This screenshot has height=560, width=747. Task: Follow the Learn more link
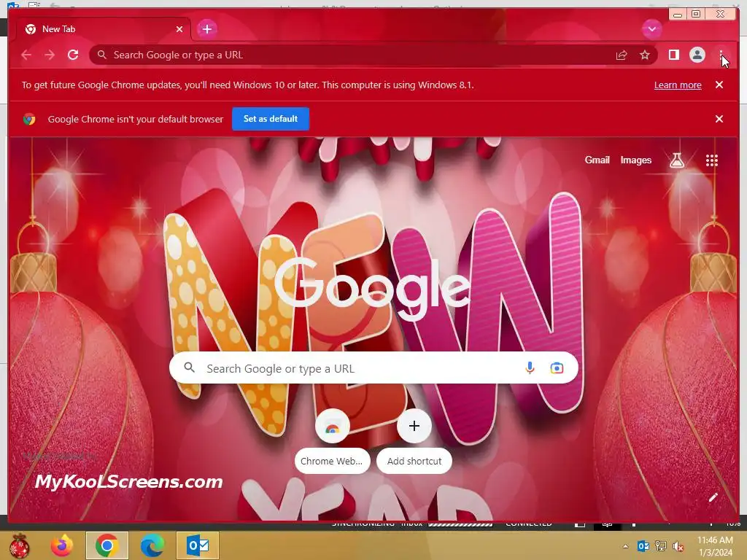click(678, 85)
